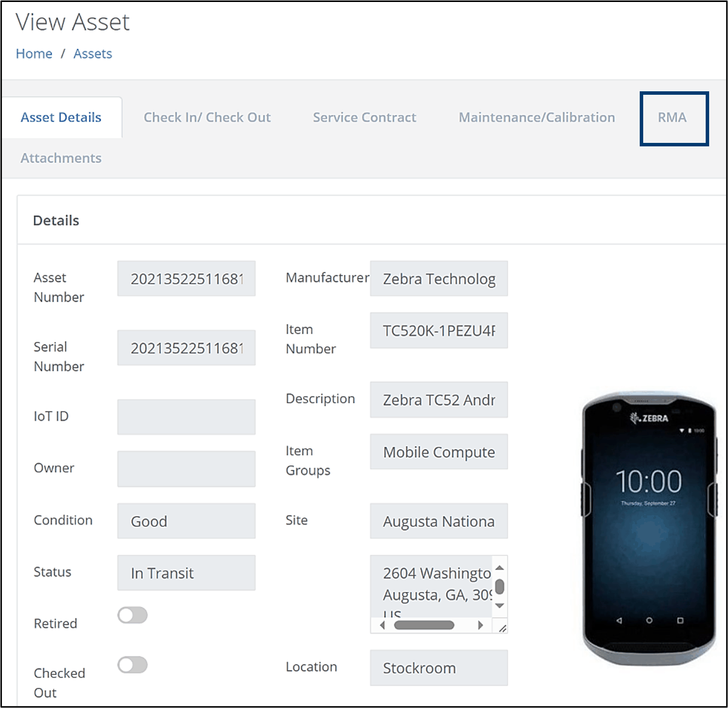This screenshot has width=728, height=708.
Task: Click the View Asset page title
Action: point(73,22)
